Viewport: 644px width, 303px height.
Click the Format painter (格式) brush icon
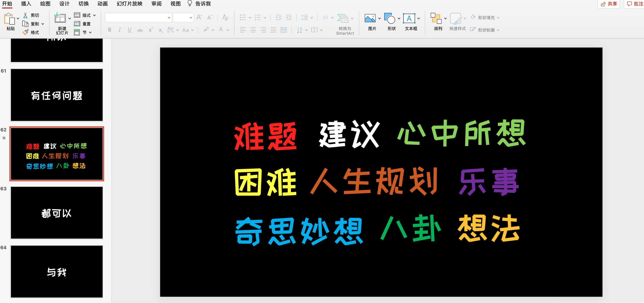(x=25, y=32)
